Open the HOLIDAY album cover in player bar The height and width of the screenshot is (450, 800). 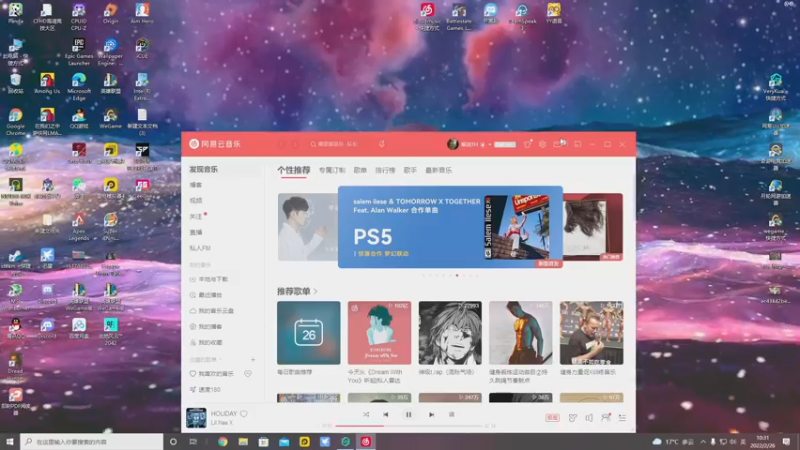pos(196,417)
